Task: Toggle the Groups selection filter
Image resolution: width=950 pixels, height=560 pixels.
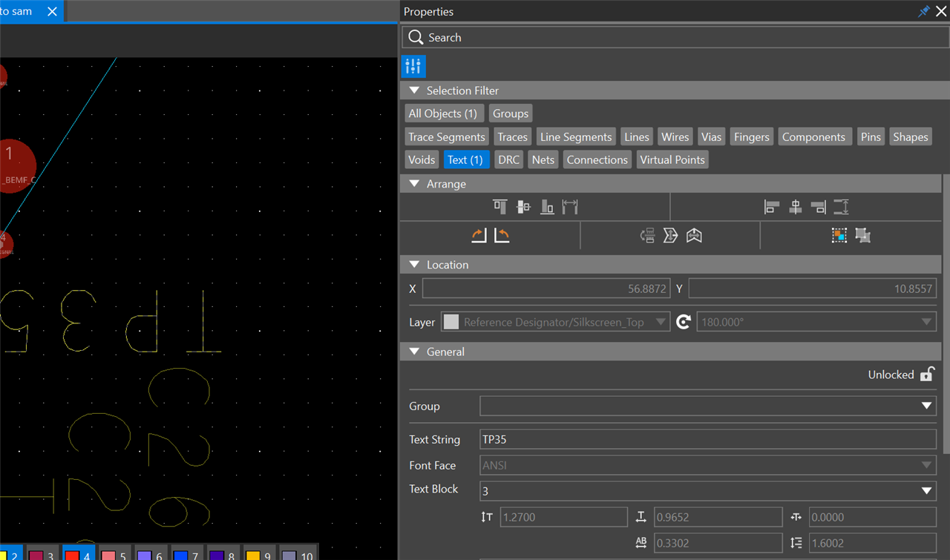Action: click(x=511, y=113)
